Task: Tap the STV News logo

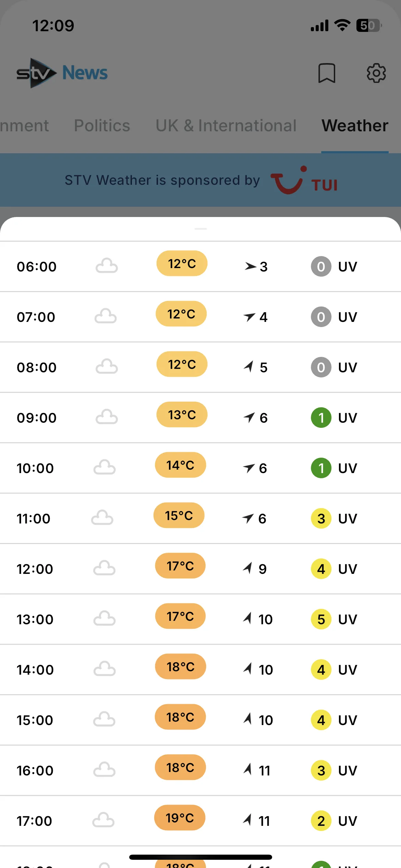Action: coord(62,73)
